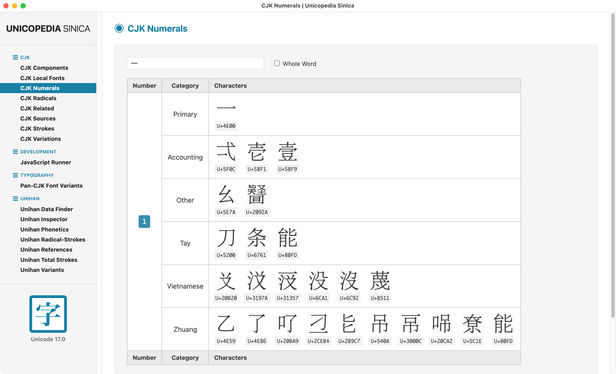Click the character 刀 in Tay row

coord(226,238)
